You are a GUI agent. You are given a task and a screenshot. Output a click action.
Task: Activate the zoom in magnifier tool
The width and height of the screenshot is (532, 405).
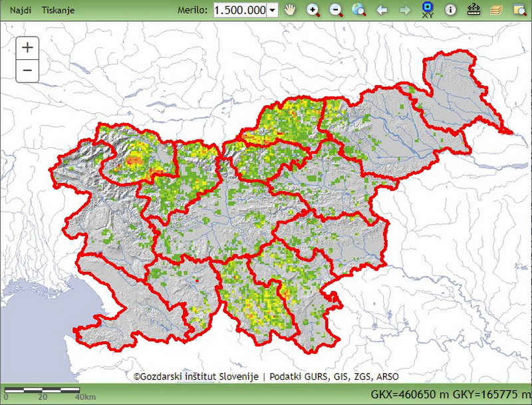[313, 10]
